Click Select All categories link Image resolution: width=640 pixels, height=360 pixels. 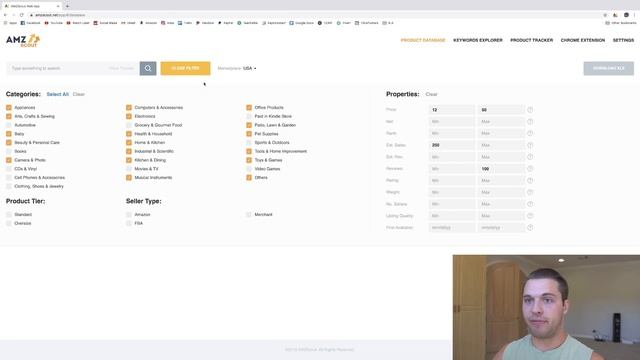pyautogui.click(x=58, y=94)
